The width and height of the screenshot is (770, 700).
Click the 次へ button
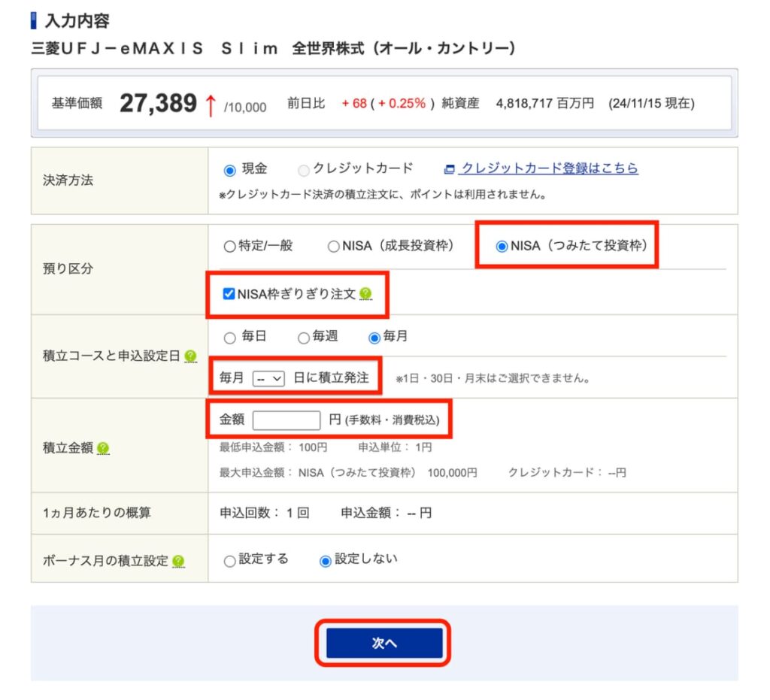click(384, 643)
